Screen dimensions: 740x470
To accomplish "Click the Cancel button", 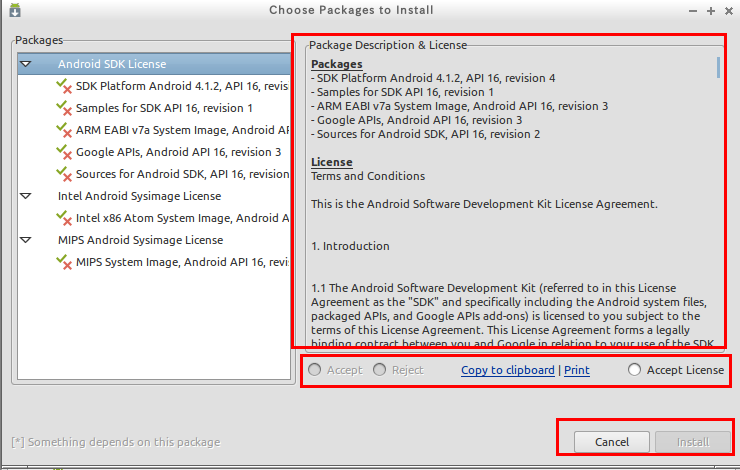I will (x=611, y=442).
